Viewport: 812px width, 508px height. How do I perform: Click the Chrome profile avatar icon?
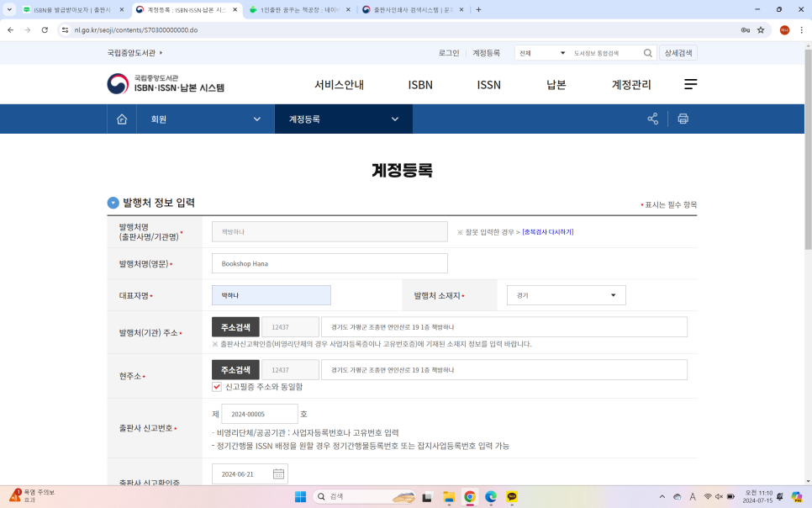[x=784, y=30]
